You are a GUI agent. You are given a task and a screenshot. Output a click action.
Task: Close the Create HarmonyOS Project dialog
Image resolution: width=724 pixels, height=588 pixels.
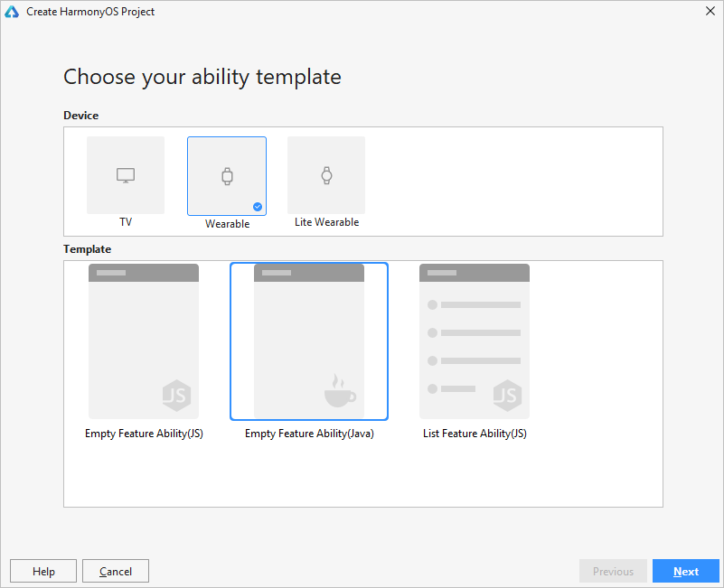coord(710,11)
